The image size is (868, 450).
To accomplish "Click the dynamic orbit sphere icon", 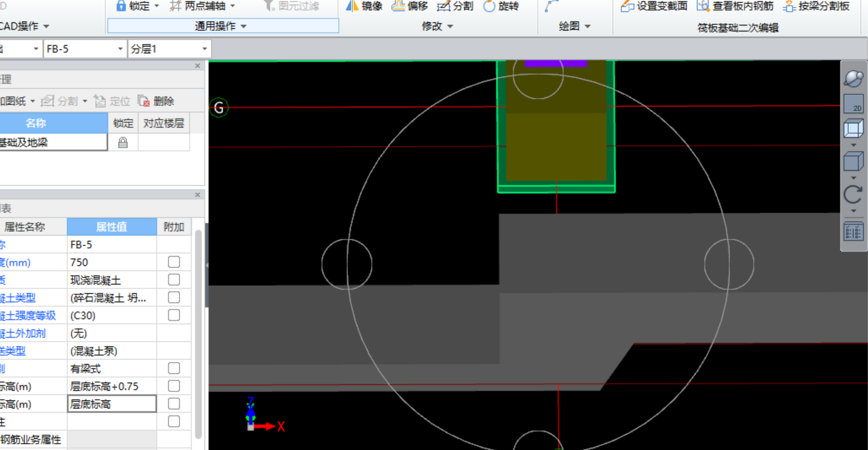I will tap(853, 78).
